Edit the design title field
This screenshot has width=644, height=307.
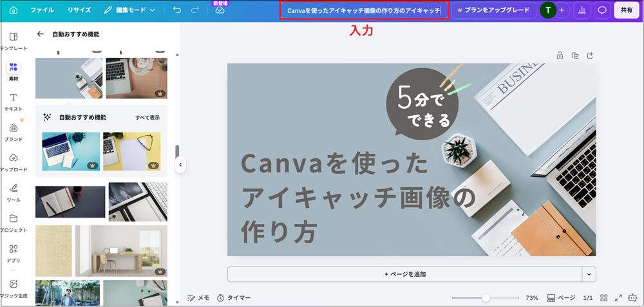tap(364, 11)
